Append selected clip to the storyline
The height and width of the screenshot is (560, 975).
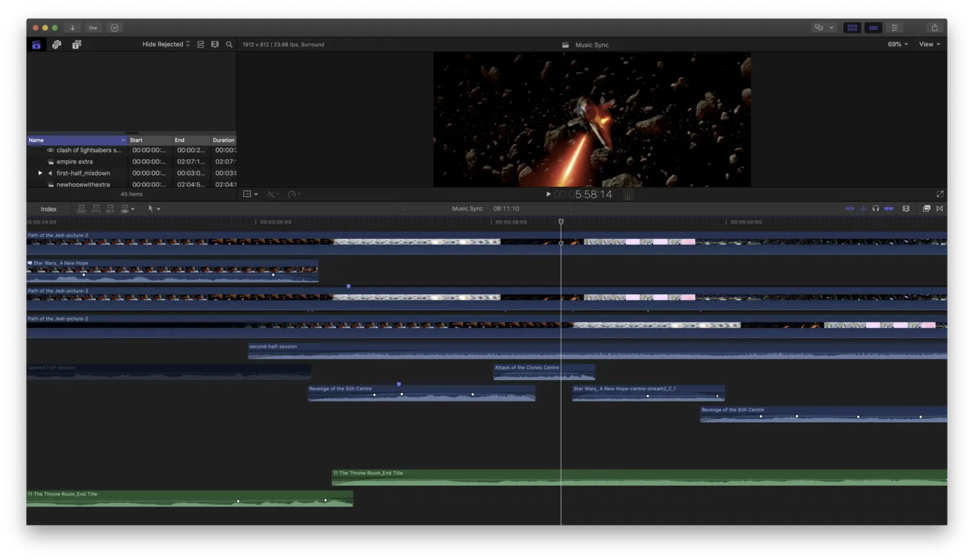(x=110, y=209)
